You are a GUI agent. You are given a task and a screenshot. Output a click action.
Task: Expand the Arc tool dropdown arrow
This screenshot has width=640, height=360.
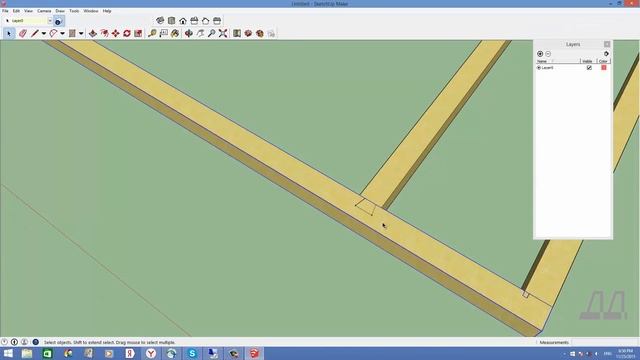[62, 33]
